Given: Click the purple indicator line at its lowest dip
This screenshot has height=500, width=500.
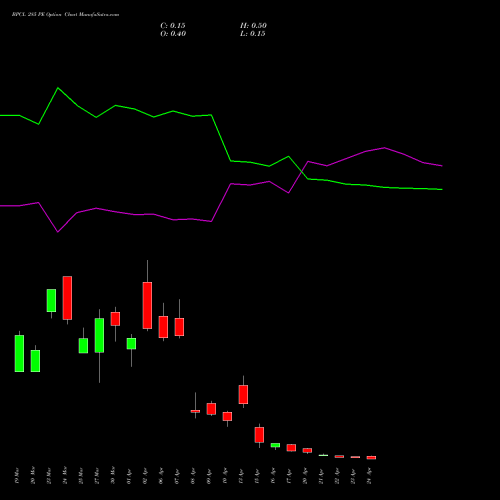Looking at the screenshot, I should point(58,232).
